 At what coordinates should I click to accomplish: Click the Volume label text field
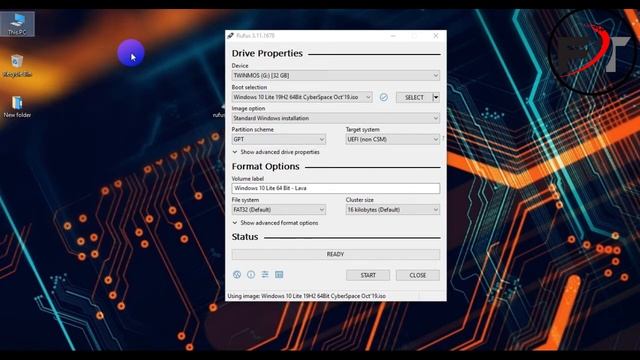pos(336,188)
